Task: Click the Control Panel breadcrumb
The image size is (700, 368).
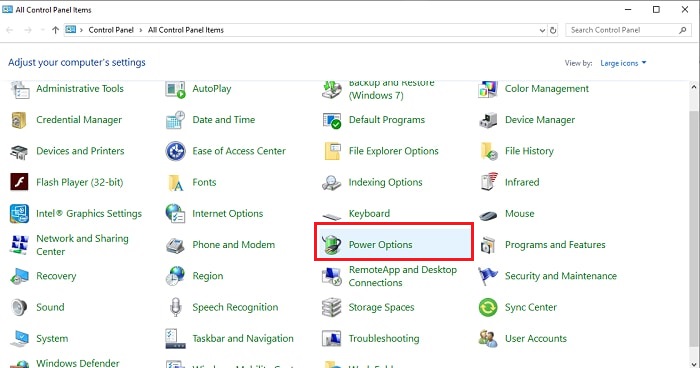Action: click(x=111, y=30)
